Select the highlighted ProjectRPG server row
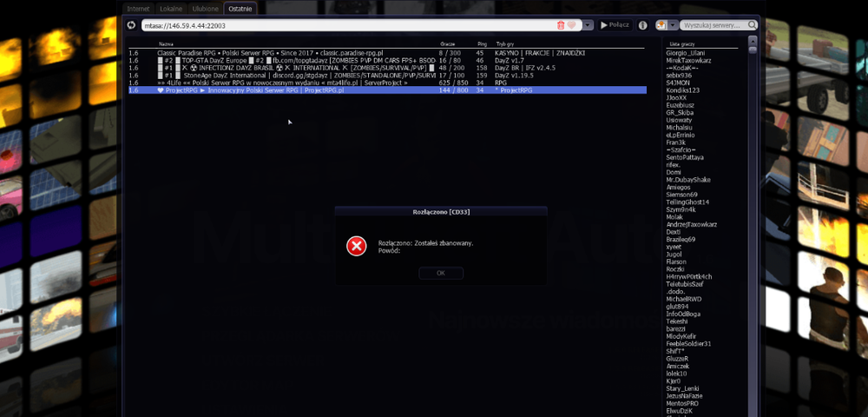The height and width of the screenshot is (417, 868). 387,89
